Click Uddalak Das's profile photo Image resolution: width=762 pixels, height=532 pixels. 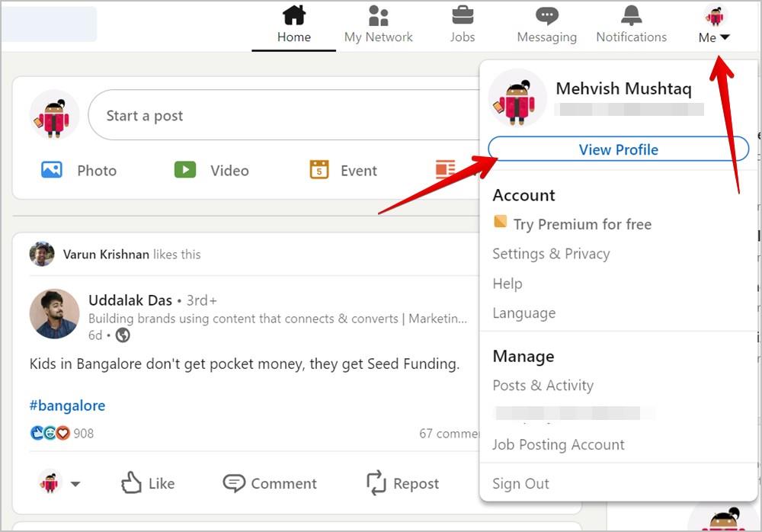(54, 314)
